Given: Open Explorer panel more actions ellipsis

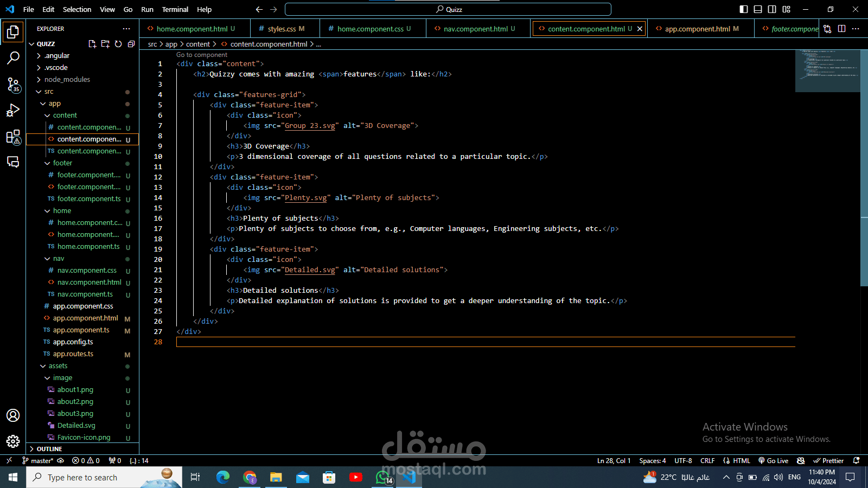Looking at the screenshot, I should [126, 29].
